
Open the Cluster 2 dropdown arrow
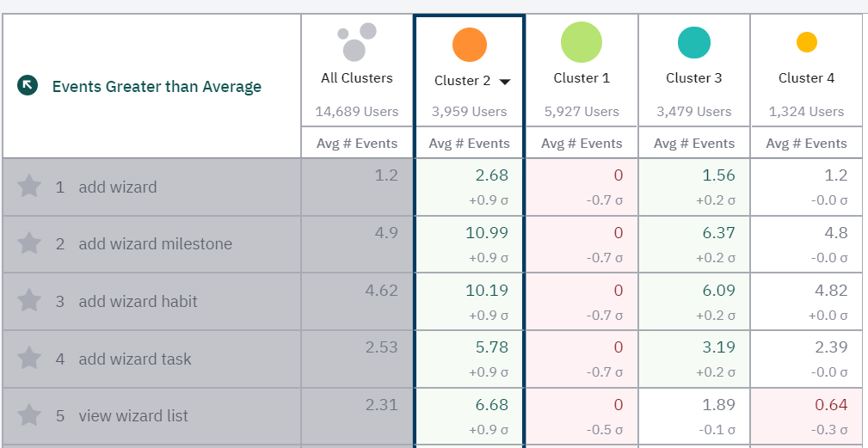(x=505, y=82)
